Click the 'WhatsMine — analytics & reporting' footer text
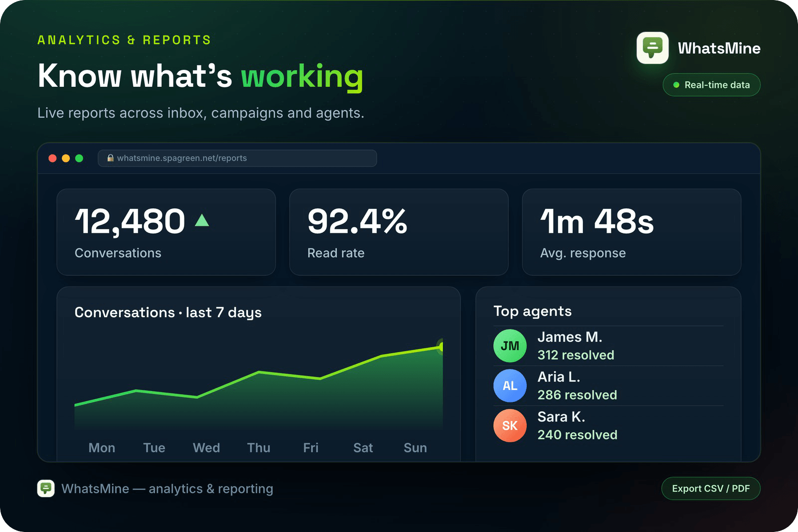Screen dimensions: 798x532 [167, 489]
